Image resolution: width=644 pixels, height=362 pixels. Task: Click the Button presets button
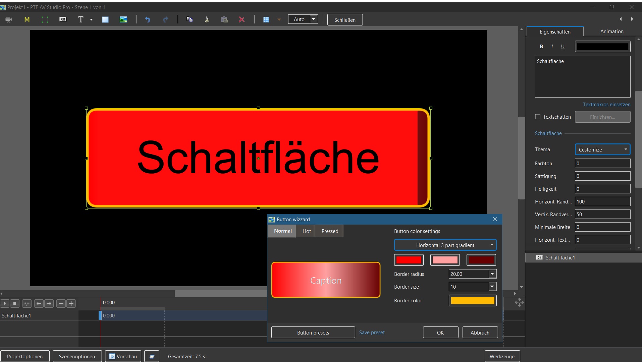coord(313,333)
